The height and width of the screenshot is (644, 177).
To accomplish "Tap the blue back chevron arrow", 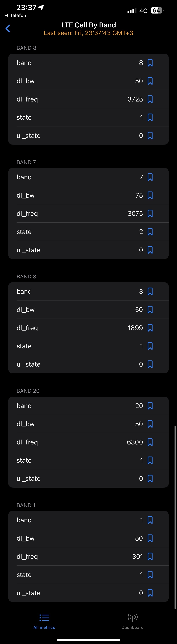I will [x=8, y=29].
